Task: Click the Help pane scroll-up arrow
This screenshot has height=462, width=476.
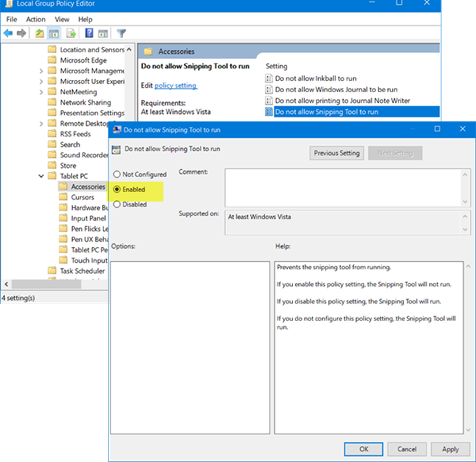Action: point(468,266)
